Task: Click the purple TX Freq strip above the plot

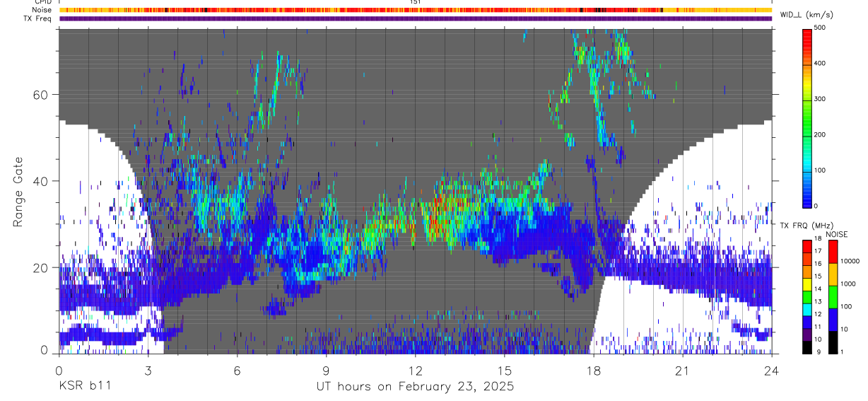Action: (416, 18)
